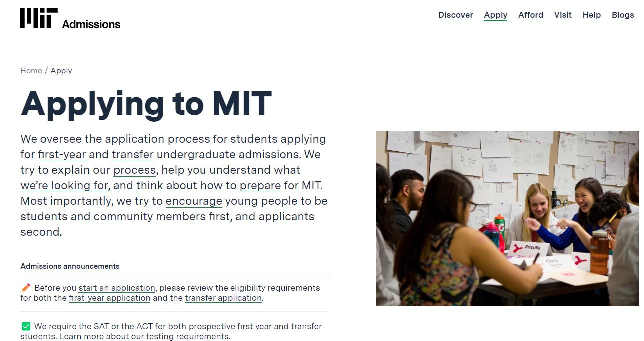Open the Discover menu
This screenshot has height=341, width=644.
tap(455, 15)
